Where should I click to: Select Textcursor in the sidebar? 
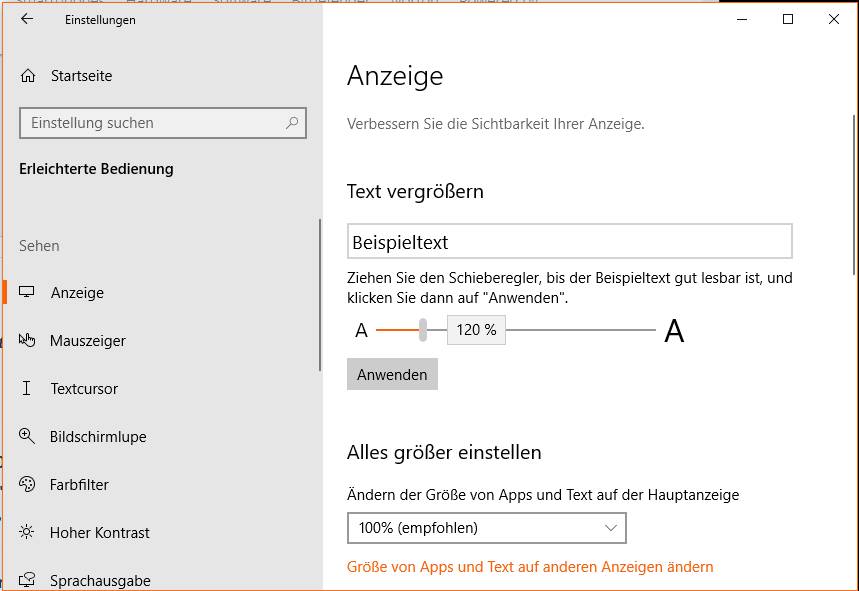point(162,389)
